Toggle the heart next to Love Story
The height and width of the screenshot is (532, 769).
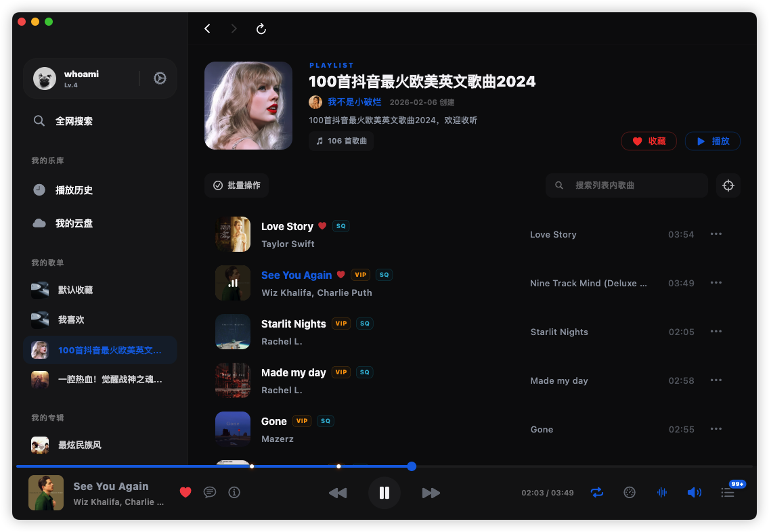(x=322, y=226)
